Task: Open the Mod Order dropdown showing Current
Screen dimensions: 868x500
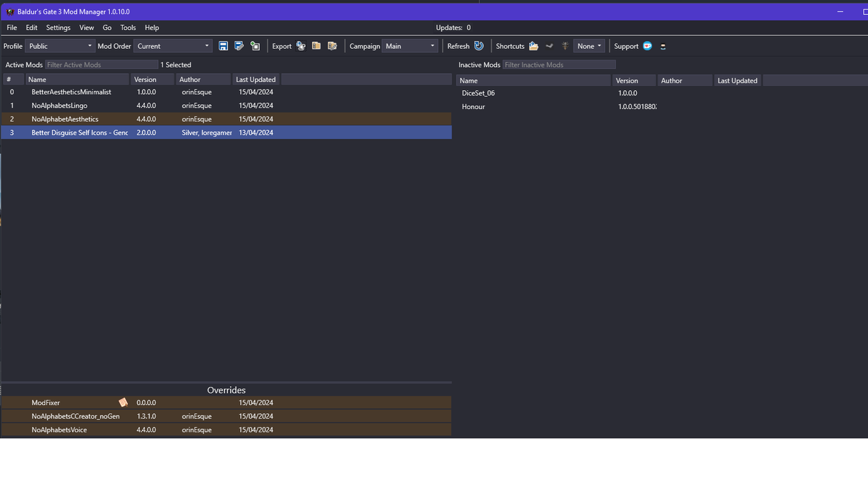Action: (173, 46)
